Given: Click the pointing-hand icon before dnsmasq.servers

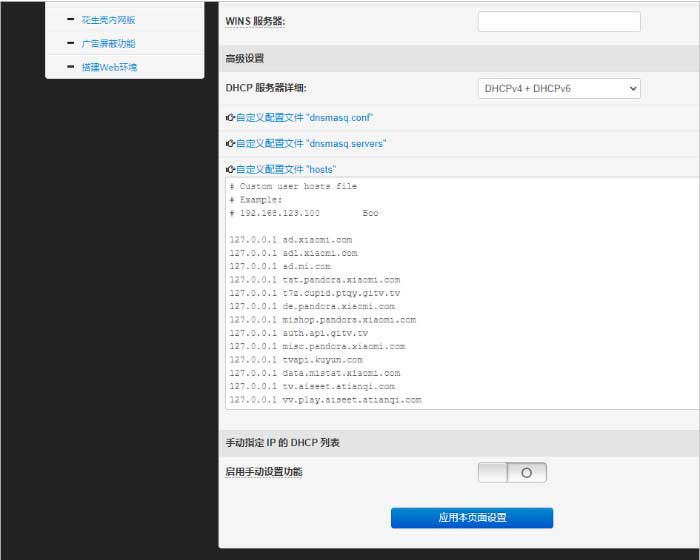Looking at the screenshot, I should pos(230,144).
